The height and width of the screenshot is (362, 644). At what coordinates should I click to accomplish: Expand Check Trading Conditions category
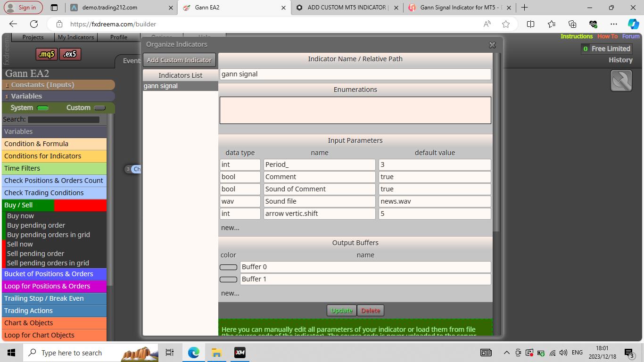[54, 193]
